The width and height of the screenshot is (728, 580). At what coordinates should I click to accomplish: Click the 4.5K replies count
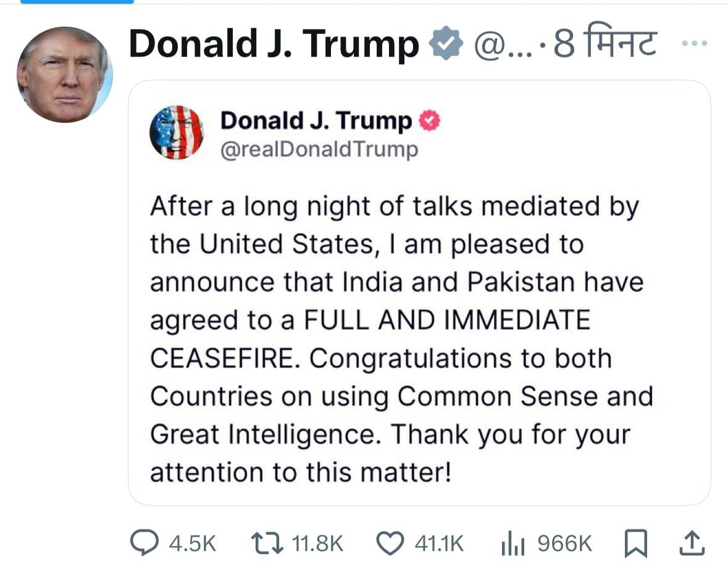(193, 544)
